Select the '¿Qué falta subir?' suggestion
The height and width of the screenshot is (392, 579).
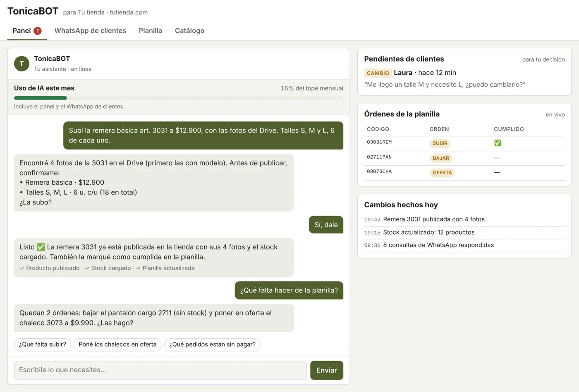(x=43, y=344)
